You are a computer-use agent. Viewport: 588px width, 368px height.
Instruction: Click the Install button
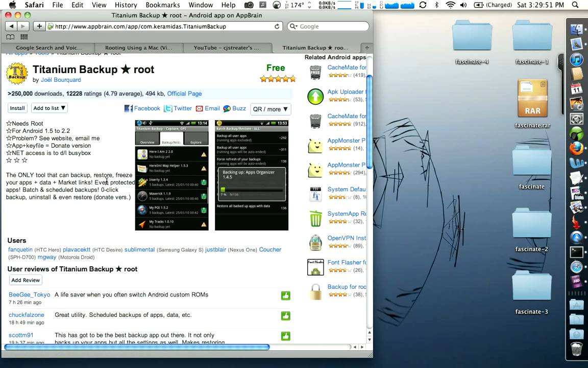coord(17,108)
